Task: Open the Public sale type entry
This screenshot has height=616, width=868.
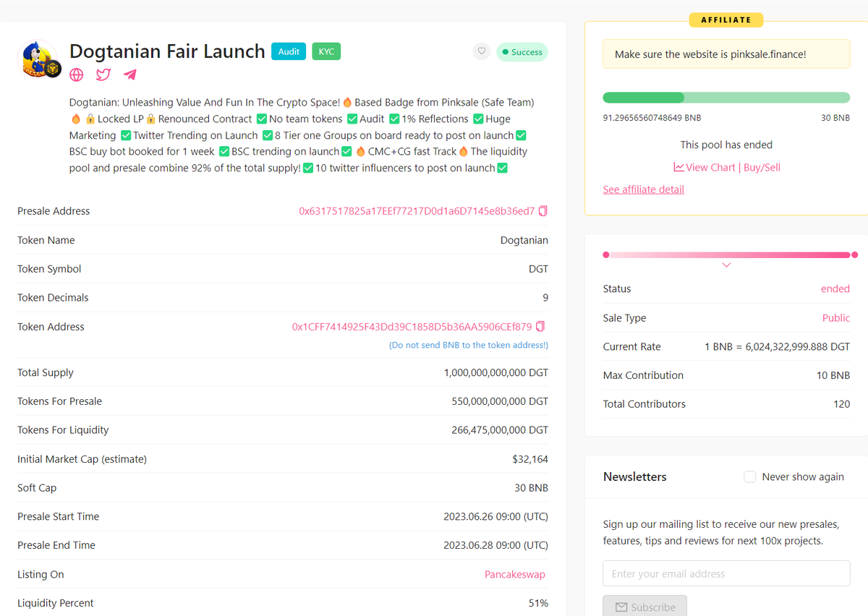Action: point(835,317)
